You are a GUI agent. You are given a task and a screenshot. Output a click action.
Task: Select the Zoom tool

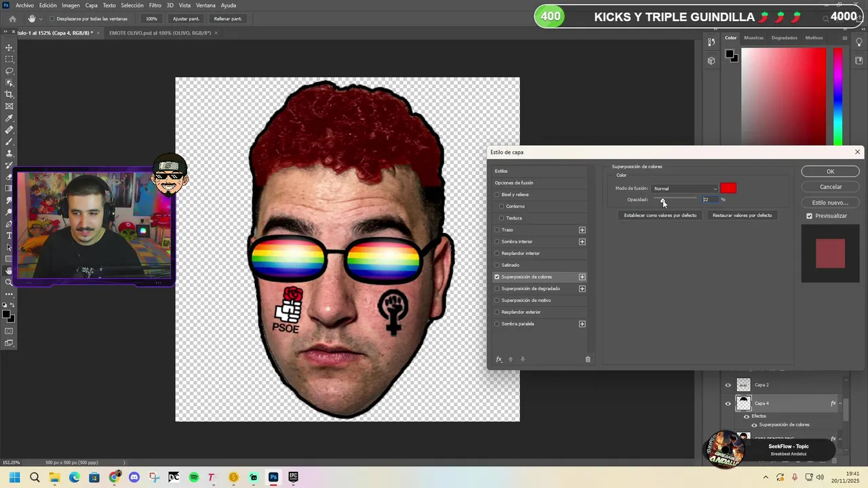(9, 283)
